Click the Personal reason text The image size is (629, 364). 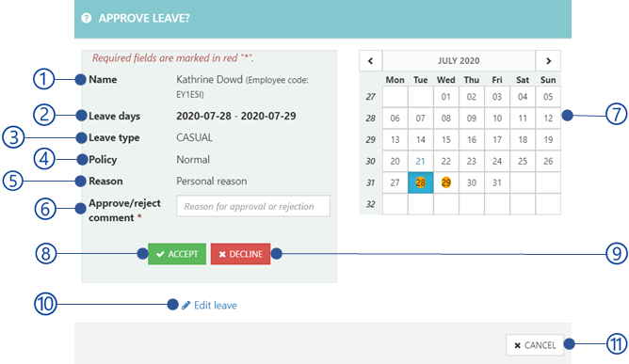[x=212, y=182]
